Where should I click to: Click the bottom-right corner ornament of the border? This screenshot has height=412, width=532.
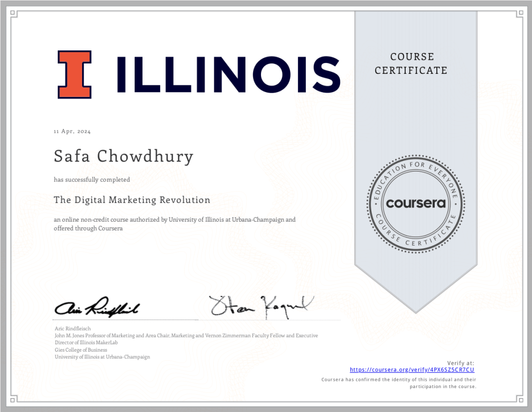tap(518, 398)
